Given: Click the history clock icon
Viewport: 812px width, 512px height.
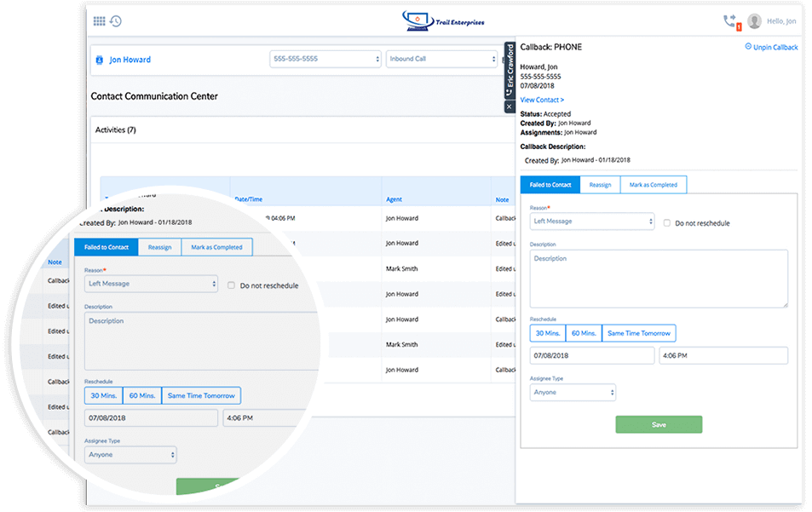Looking at the screenshot, I should pos(115,21).
